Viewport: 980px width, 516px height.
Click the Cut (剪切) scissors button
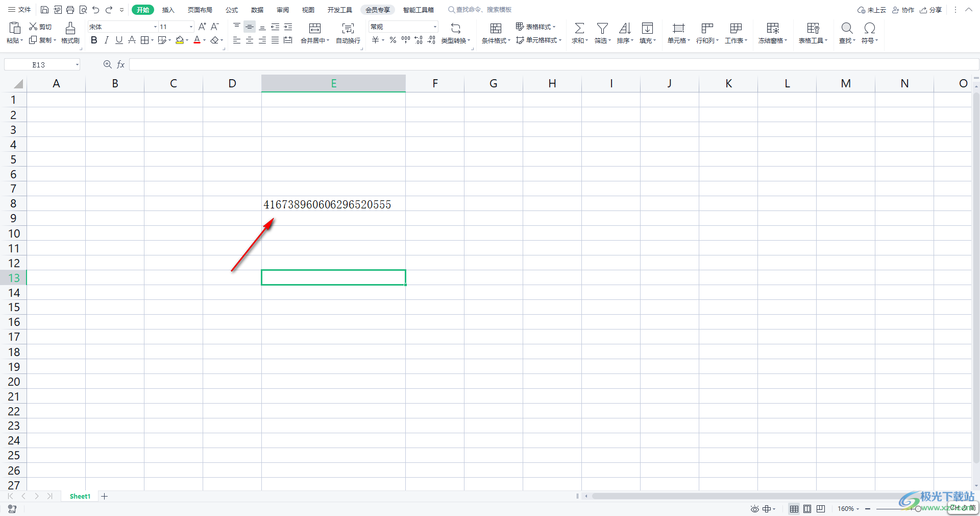(x=40, y=27)
